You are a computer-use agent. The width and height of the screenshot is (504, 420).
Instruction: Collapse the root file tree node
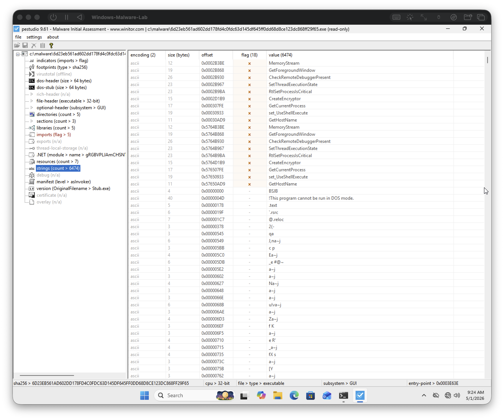(18, 54)
